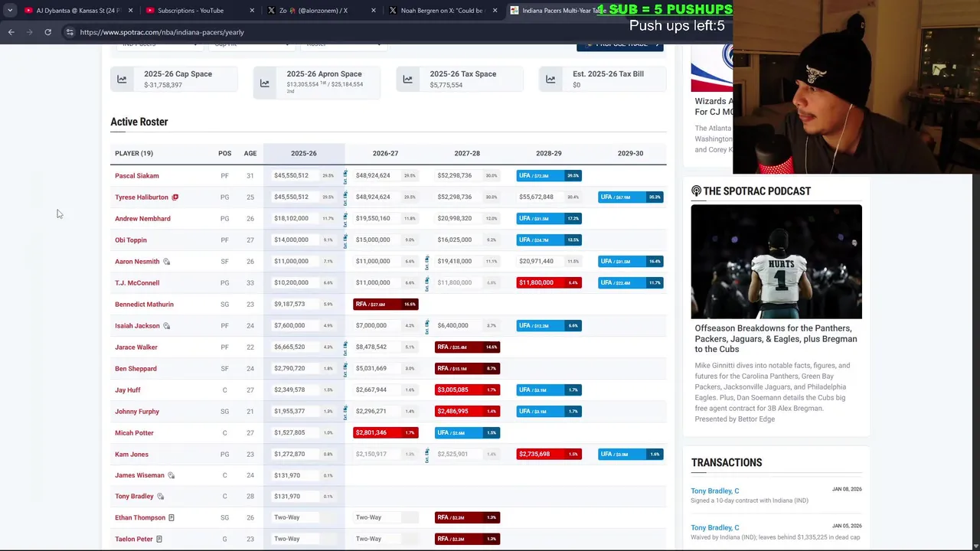Click T.J. McConnell's red $11,800,000 cell

tap(549, 283)
